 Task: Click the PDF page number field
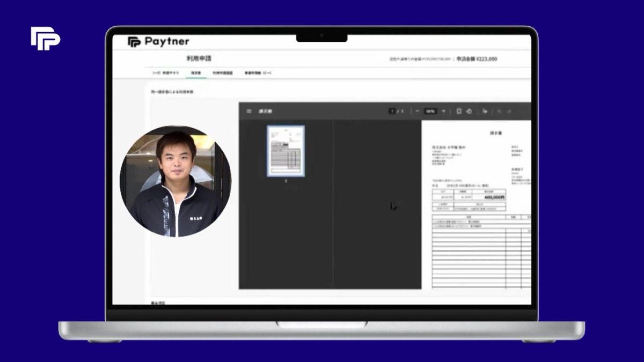pyautogui.click(x=392, y=111)
